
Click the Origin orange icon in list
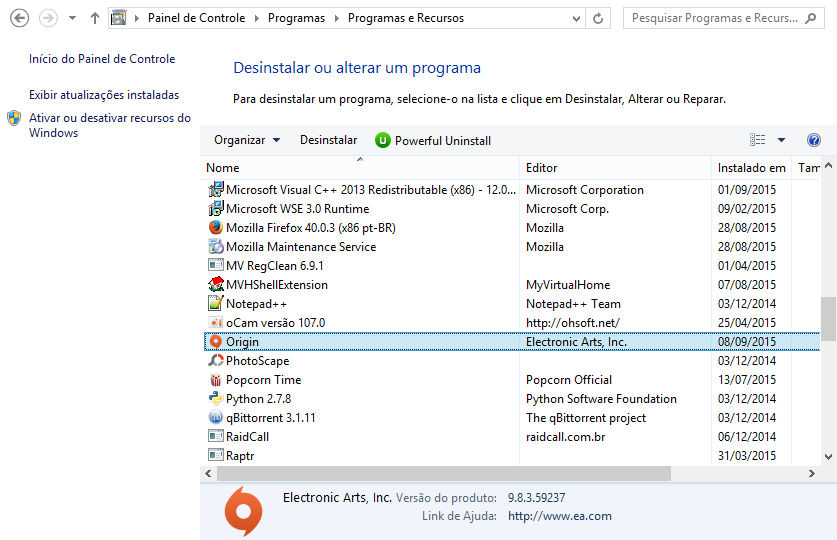tap(215, 342)
